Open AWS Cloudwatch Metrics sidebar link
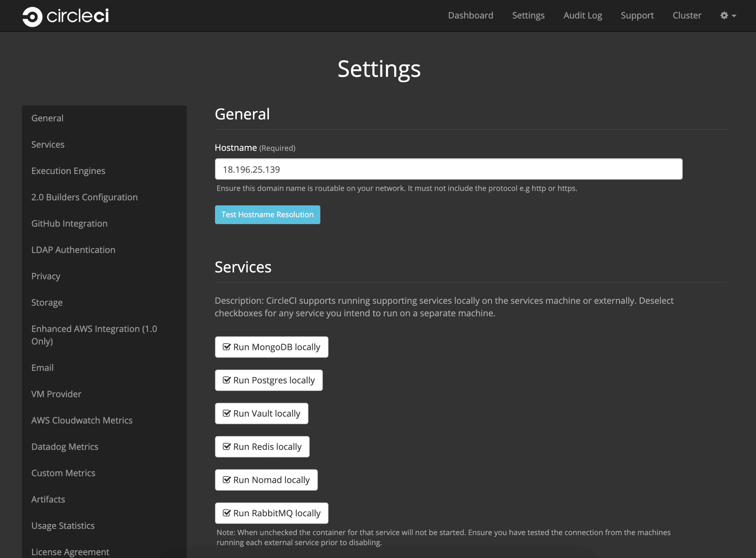This screenshot has width=756, height=558. click(82, 421)
